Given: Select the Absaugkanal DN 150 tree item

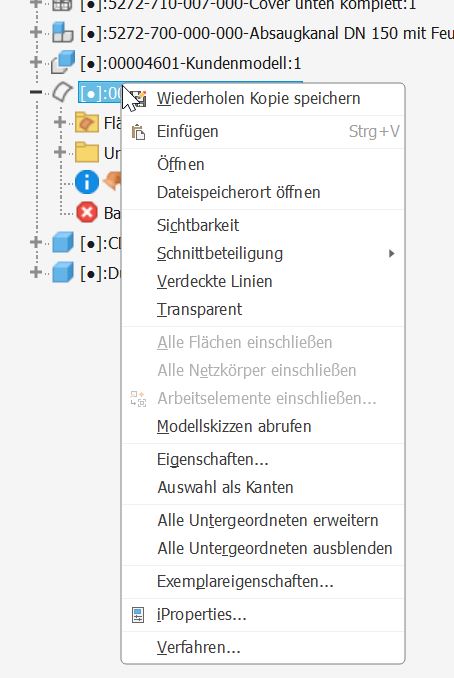Looking at the screenshot, I should (x=267, y=33).
